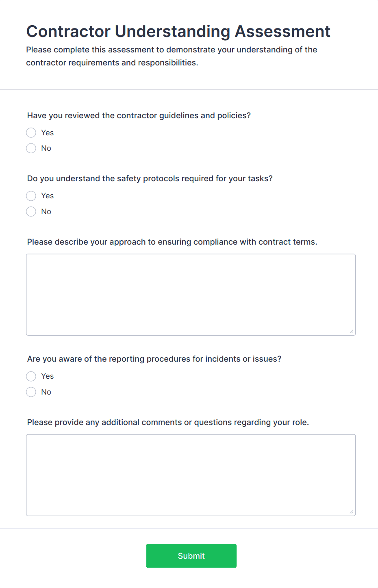378x588 pixels.
Task: Click the Contractor Understanding Assessment heading
Action: coord(178,31)
